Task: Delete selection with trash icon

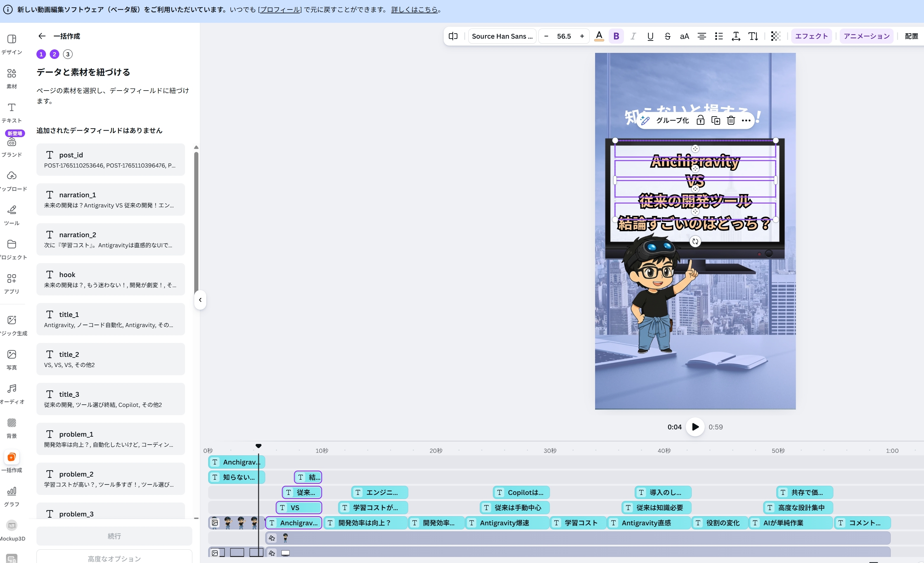Action: [x=730, y=120]
